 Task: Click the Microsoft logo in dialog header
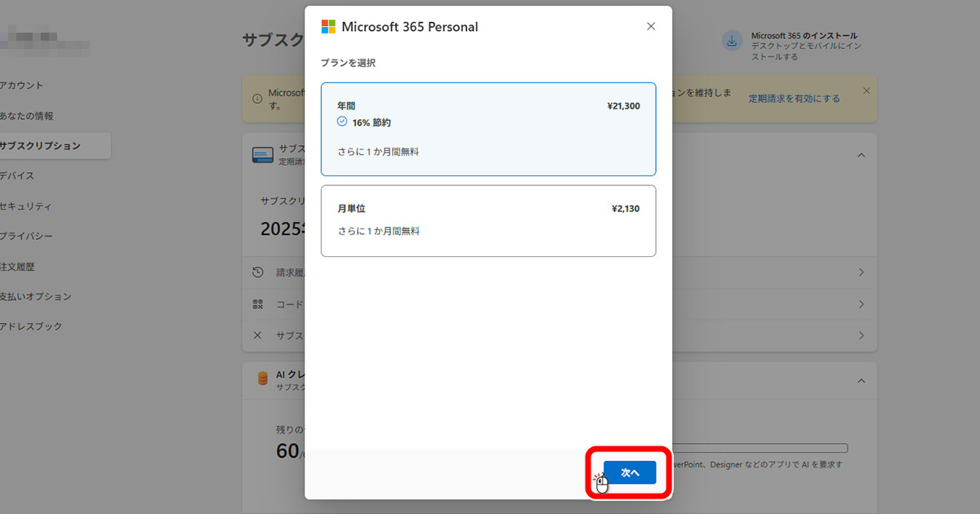coord(328,27)
